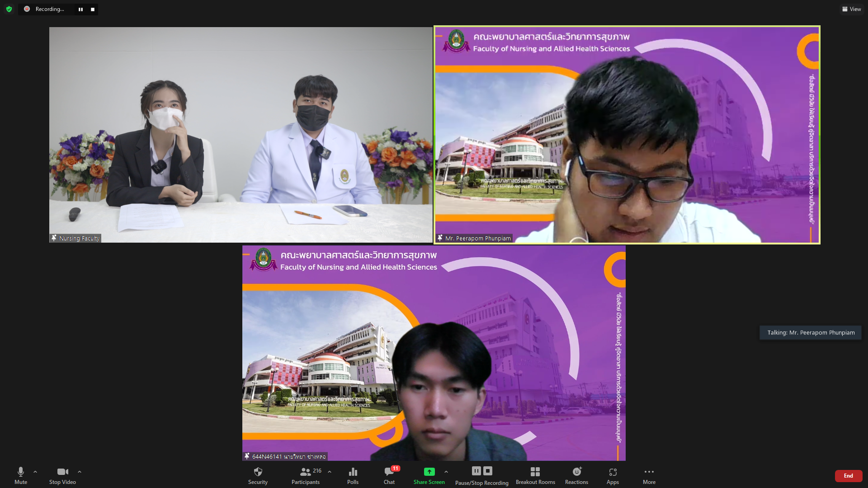
Task: Click the green Share Screen button
Action: (x=429, y=475)
